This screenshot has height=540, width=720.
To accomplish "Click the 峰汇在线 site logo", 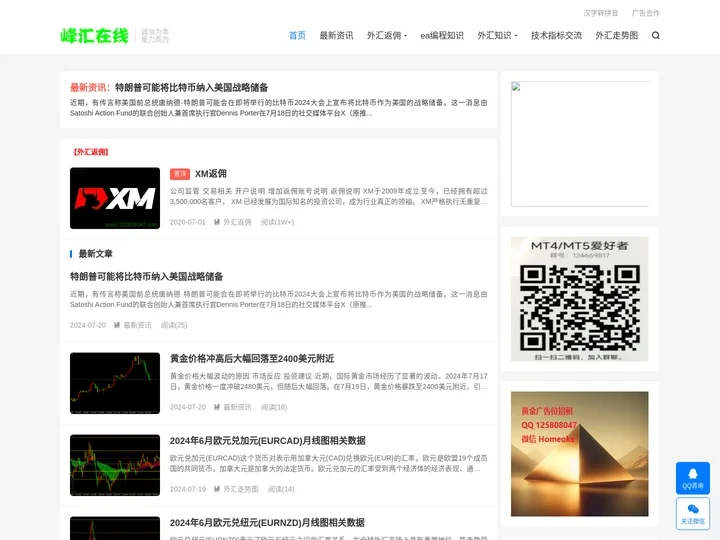I will click(95, 35).
